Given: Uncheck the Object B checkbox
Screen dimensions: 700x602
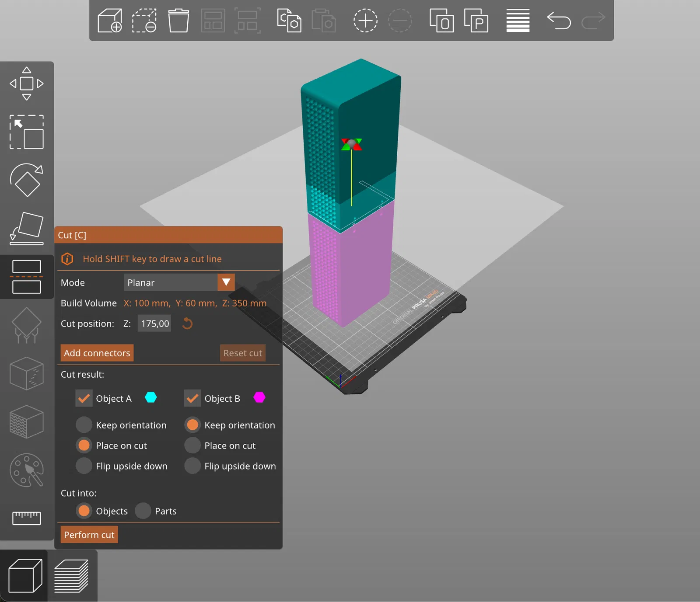Looking at the screenshot, I should 192,398.
